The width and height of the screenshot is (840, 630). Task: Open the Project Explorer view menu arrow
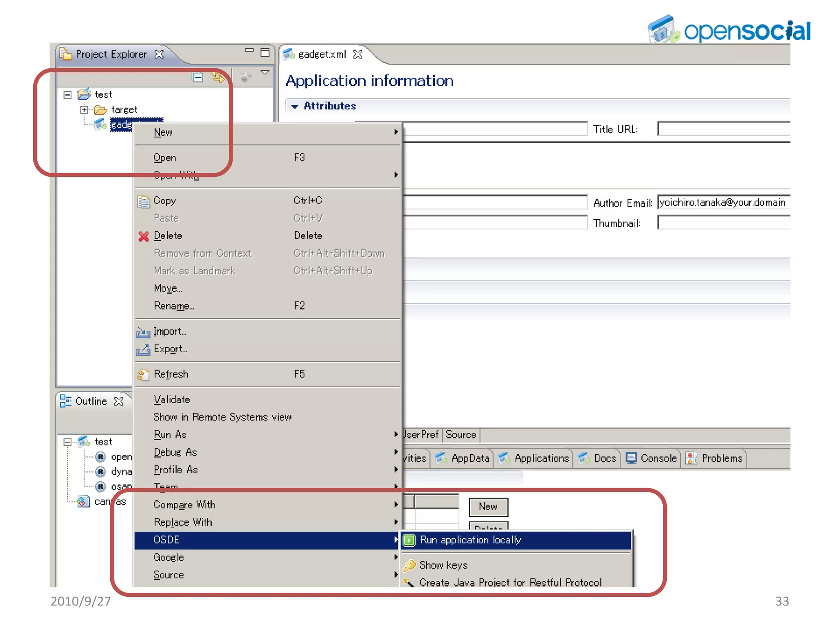[265, 73]
